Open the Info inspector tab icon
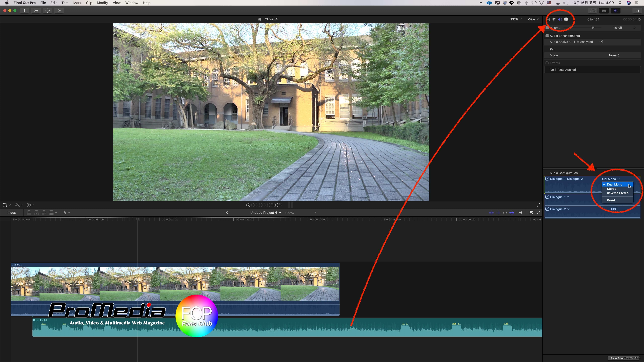This screenshot has height=362, width=644. pyautogui.click(x=566, y=19)
